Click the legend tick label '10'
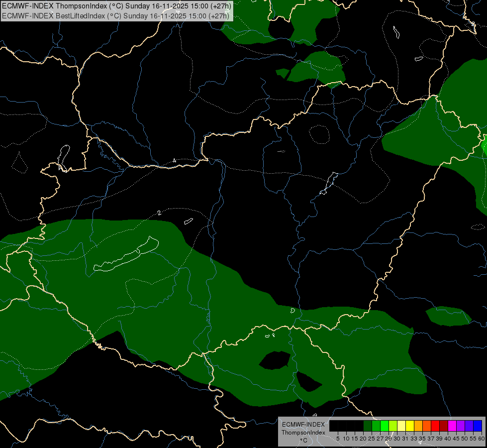The height and width of the screenshot is (448, 487). [x=346, y=439]
